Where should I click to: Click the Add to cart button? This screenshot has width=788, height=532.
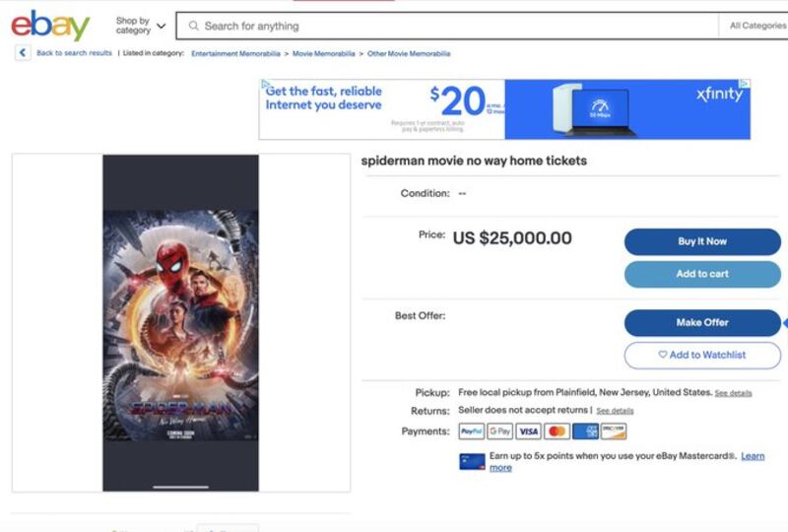(x=702, y=274)
